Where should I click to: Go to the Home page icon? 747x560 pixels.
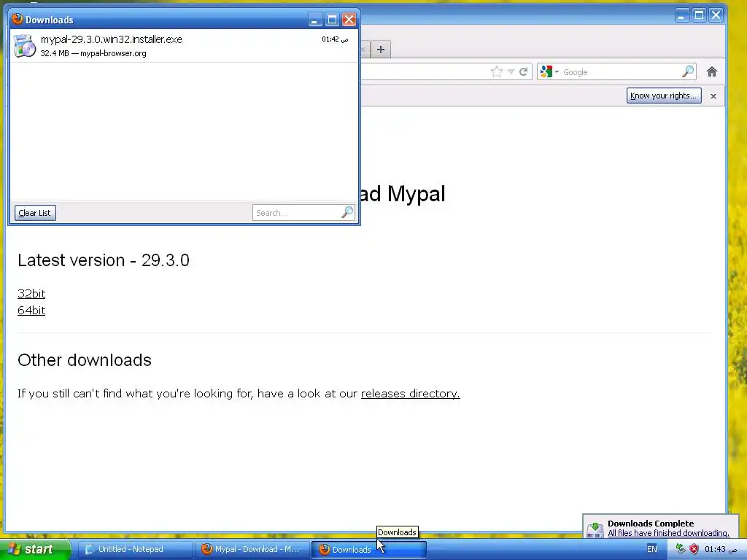coord(712,72)
